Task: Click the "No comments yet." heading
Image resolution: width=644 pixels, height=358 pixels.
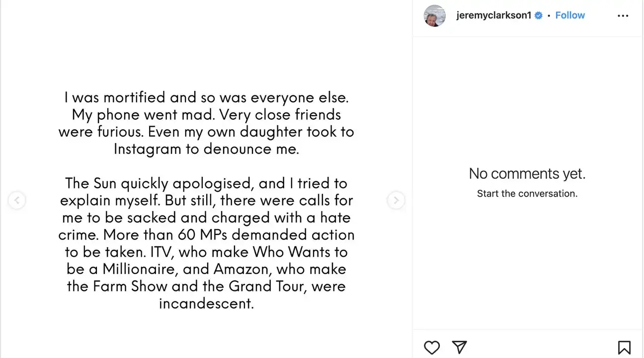Action: [x=527, y=174]
